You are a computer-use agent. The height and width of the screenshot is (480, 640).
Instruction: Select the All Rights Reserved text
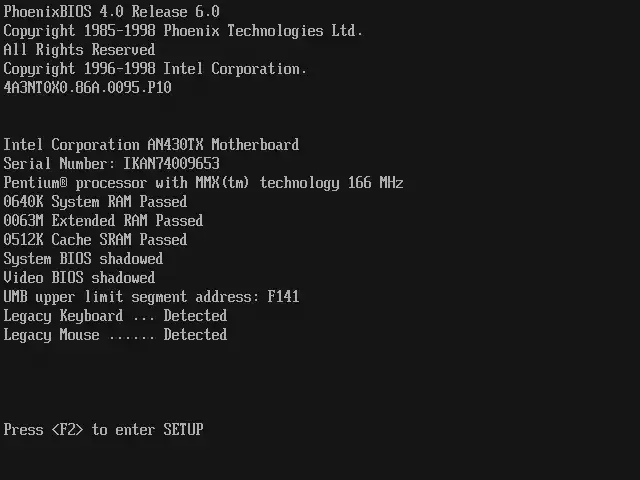(x=79, y=50)
